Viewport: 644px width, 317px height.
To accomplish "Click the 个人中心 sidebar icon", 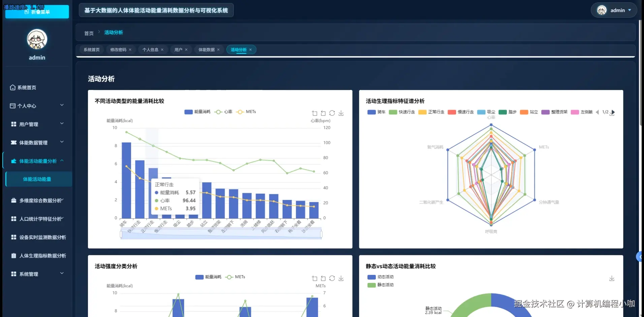I will coord(12,106).
